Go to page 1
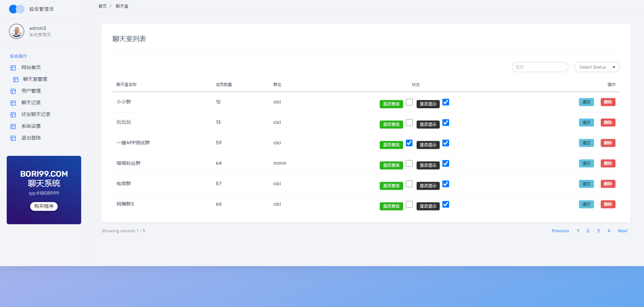Viewport: 644px width, 307px height. 578,231
